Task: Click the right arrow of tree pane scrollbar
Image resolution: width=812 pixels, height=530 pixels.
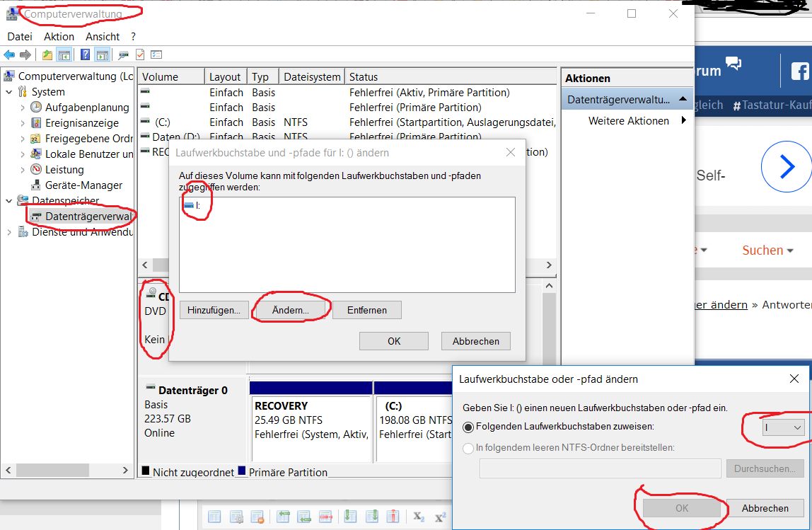Action: (x=124, y=471)
